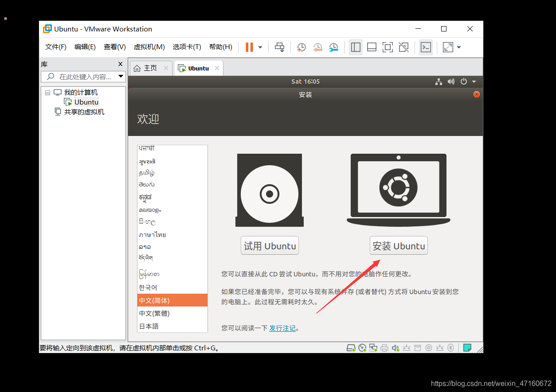Select മലയാളം in the language list
Screen dimensions: 556x392
click(172, 210)
